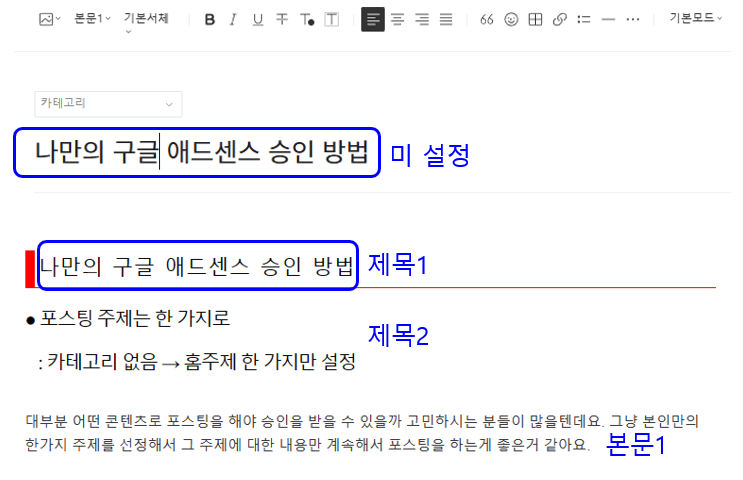Open the image insert dropdown

tap(50, 19)
